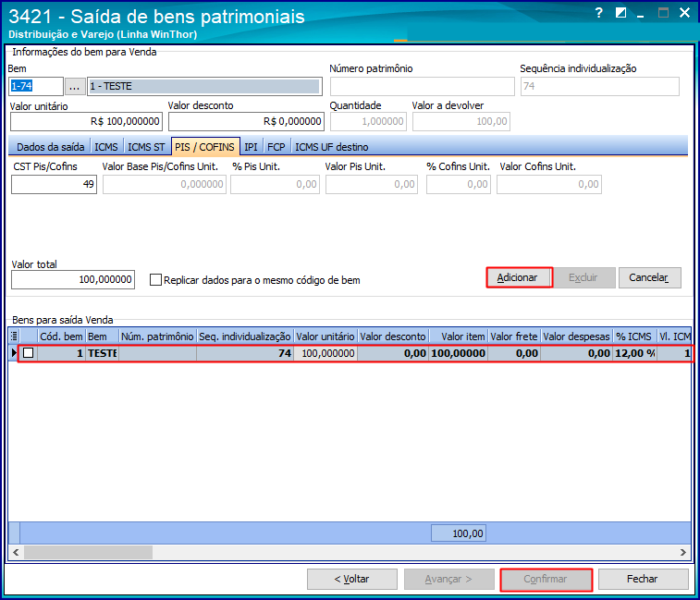Click the Seq. individualização column header

pyautogui.click(x=245, y=337)
